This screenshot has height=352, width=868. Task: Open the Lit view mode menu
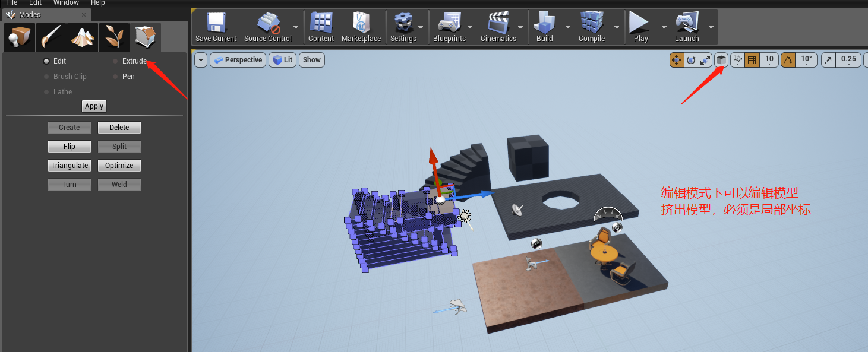[x=282, y=60]
